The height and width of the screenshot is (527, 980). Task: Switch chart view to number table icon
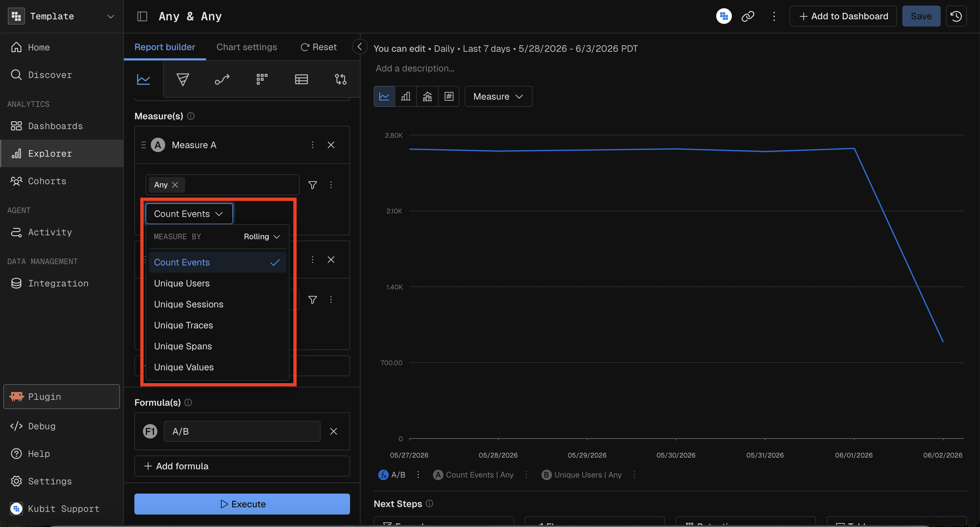coord(449,96)
